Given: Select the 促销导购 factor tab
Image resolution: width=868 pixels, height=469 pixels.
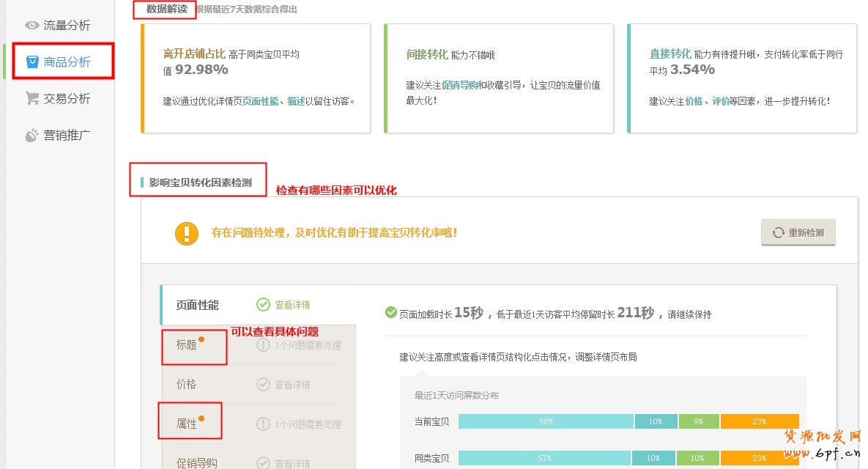Looking at the screenshot, I should click(x=196, y=462).
